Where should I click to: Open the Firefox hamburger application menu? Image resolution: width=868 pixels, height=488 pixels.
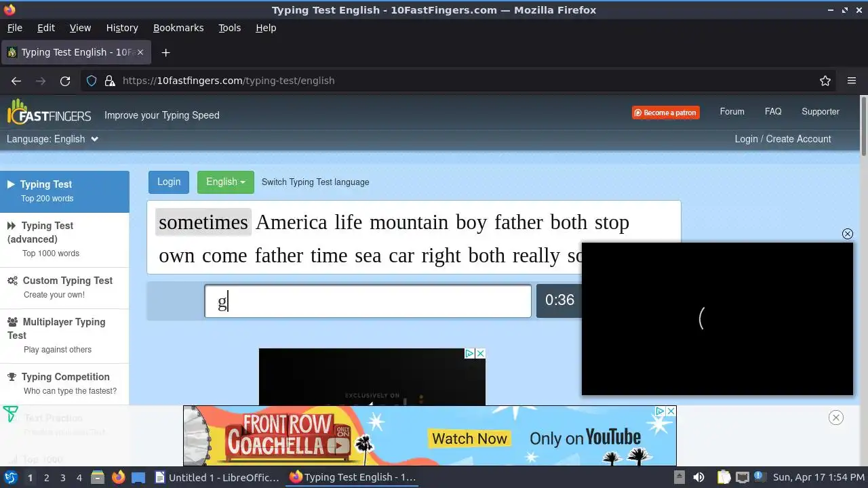coord(852,81)
